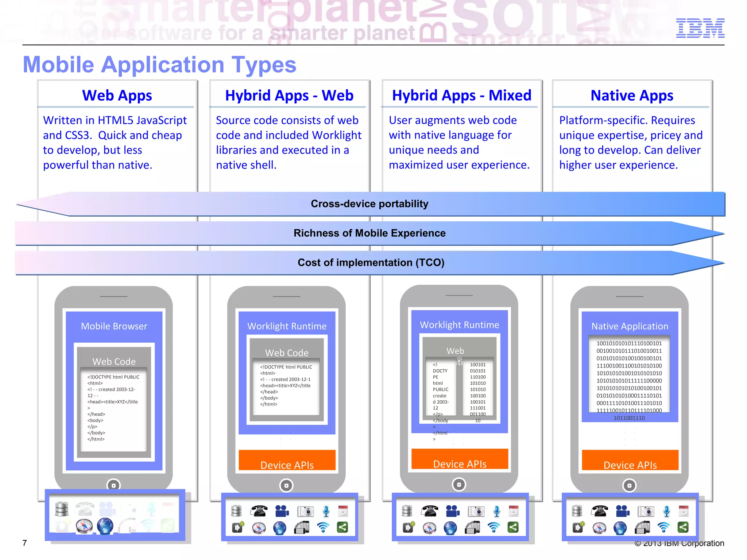The width and height of the screenshot is (747, 560).
Task: Click the Web Apps column heading
Action: click(x=117, y=96)
